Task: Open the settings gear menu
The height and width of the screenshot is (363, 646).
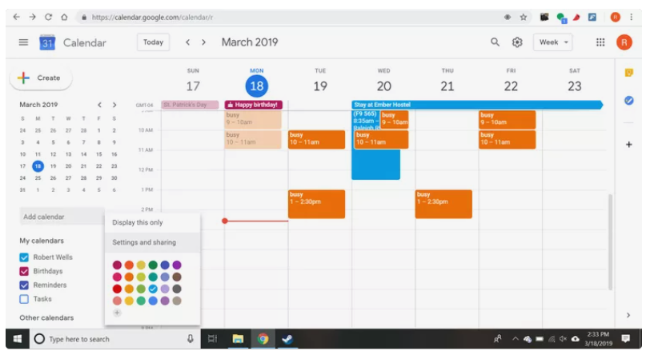Action: 517,42
